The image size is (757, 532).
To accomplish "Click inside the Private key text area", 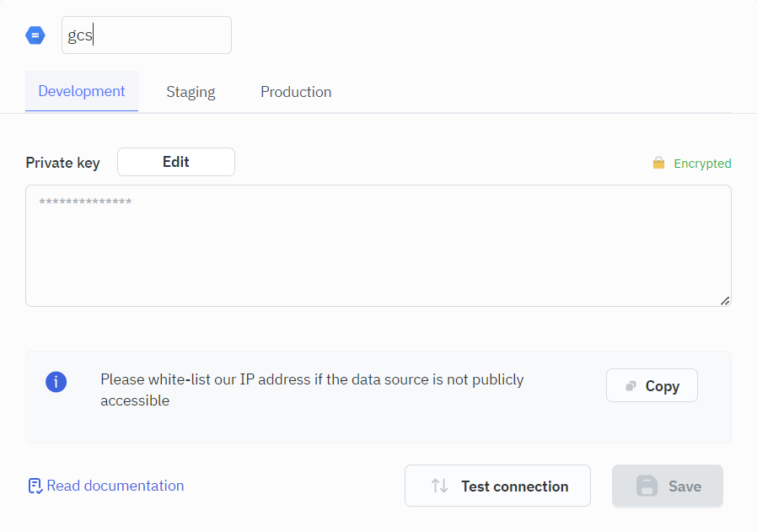I will pos(378,245).
